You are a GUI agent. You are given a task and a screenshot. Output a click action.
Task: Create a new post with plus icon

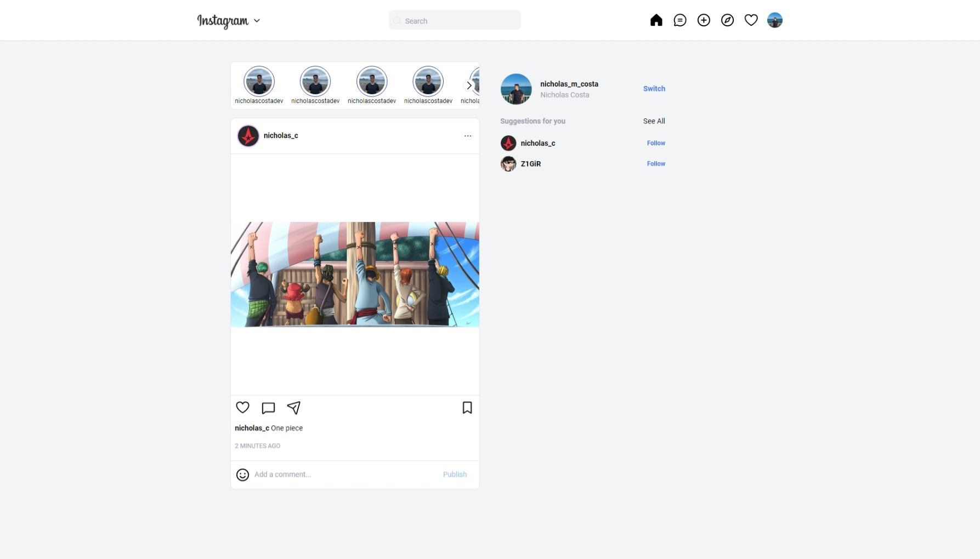click(x=704, y=20)
